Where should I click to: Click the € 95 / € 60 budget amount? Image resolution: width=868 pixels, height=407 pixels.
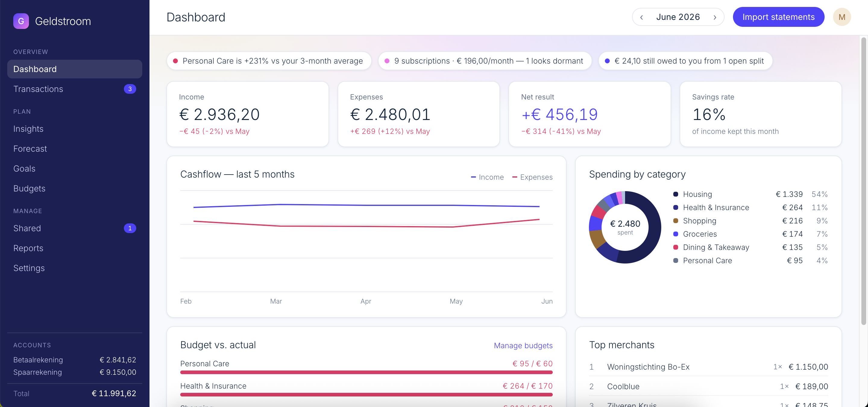(x=532, y=364)
